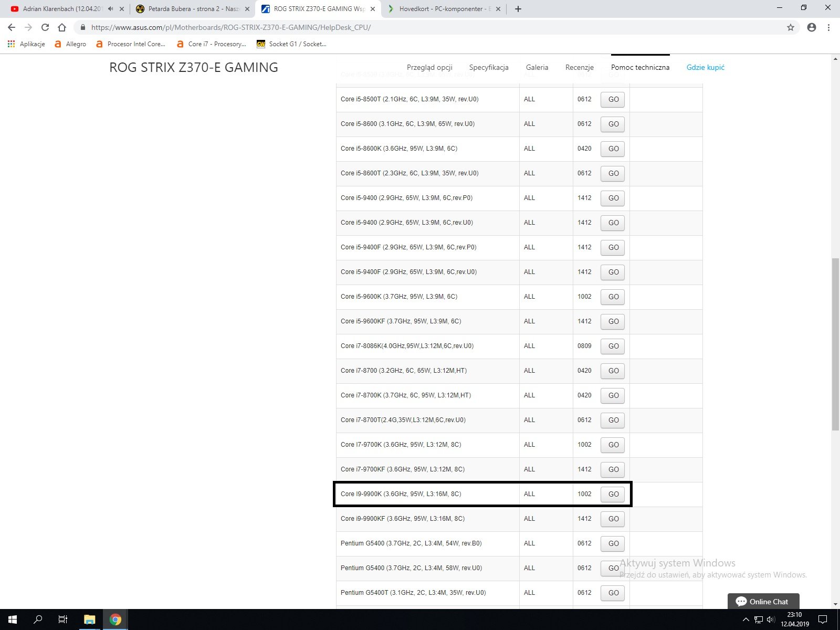The height and width of the screenshot is (630, 840).
Task: Click GO for Core i7-8700 65W
Action: [613, 371]
